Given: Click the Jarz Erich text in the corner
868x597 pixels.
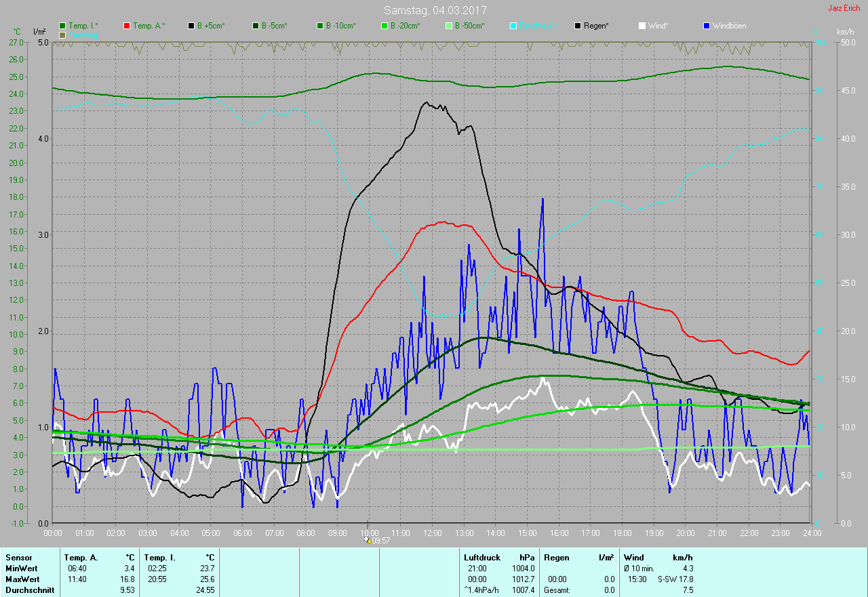Looking at the screenshot, I should click(x=844, y=8).
